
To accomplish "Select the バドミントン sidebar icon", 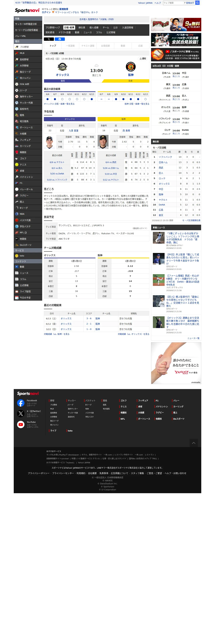I will click(17, 177).
